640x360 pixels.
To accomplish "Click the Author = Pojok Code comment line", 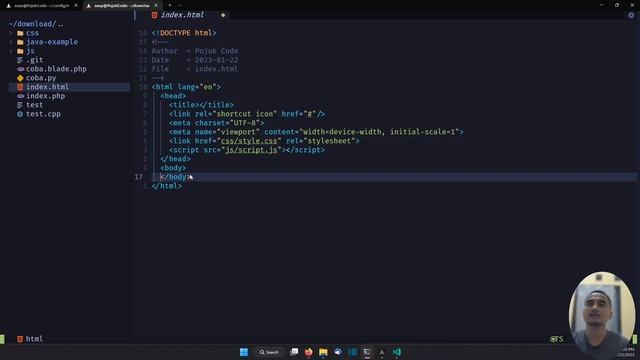I will 195,51.
